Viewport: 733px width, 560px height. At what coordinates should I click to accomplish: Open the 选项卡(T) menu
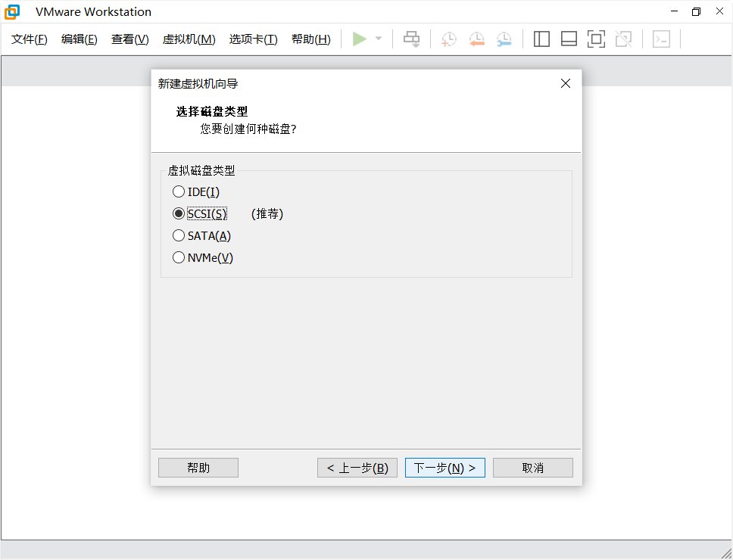pyautogui.click(x=254, y=39)
